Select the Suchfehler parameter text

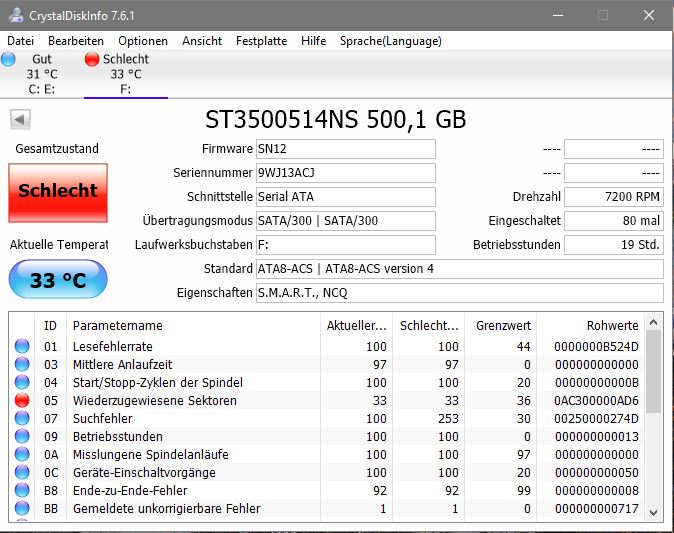pos(103,419)
